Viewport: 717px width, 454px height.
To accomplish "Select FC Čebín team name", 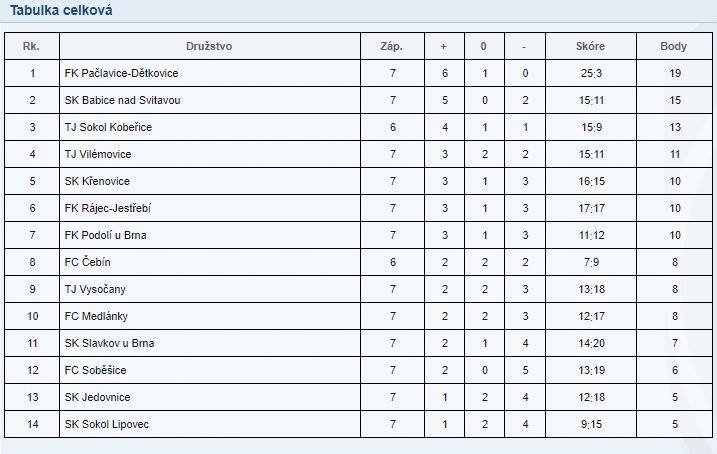I will [x=87, y=262].
